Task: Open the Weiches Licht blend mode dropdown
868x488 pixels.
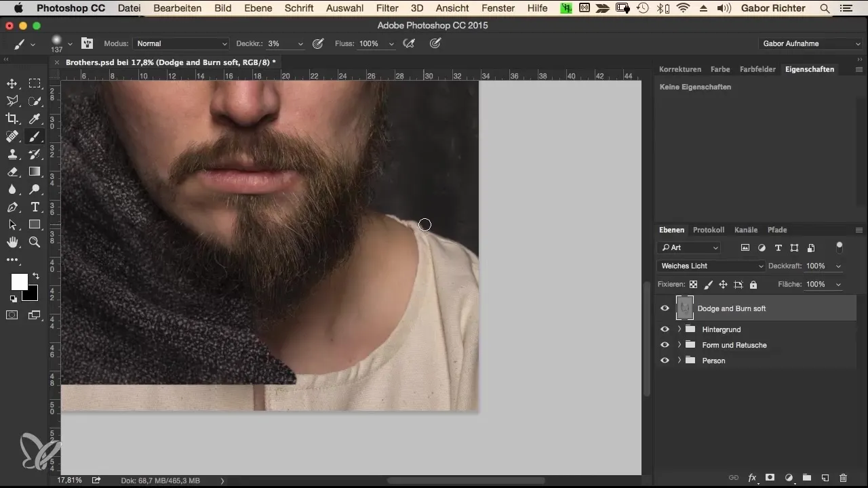Action: (711, 266)
